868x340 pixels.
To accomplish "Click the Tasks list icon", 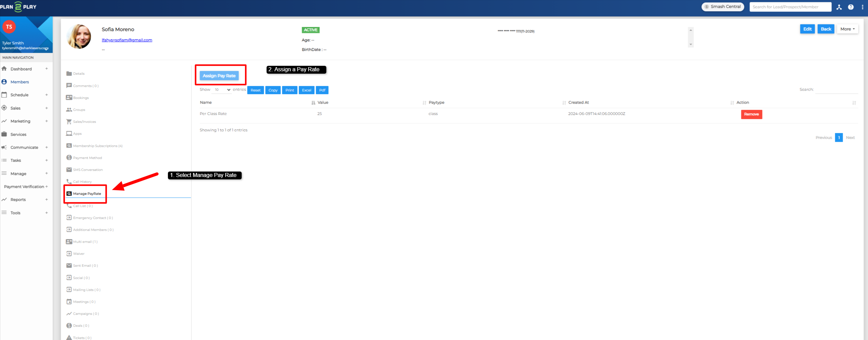I will point(4,160).
